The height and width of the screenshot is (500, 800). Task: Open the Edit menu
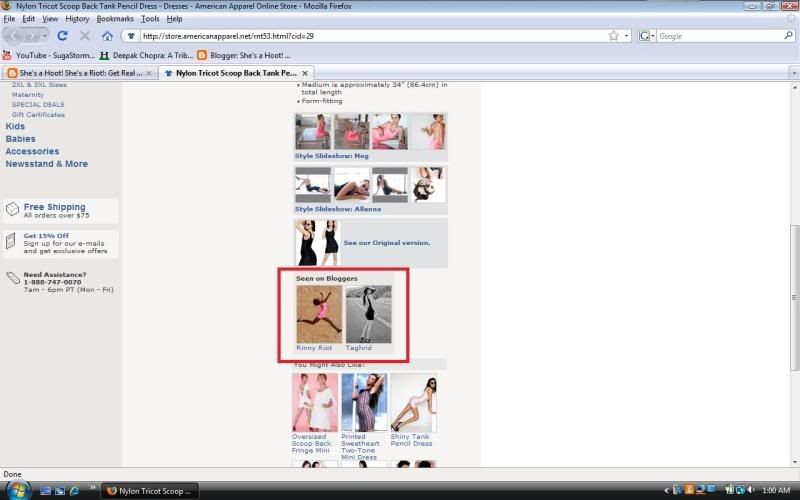click(x=28, y=19)
